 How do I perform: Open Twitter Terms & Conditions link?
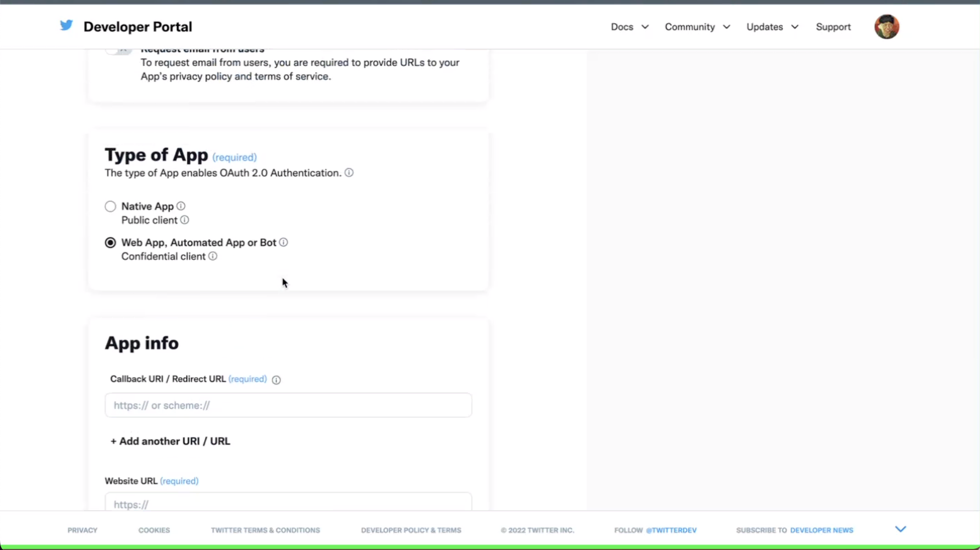265,530
